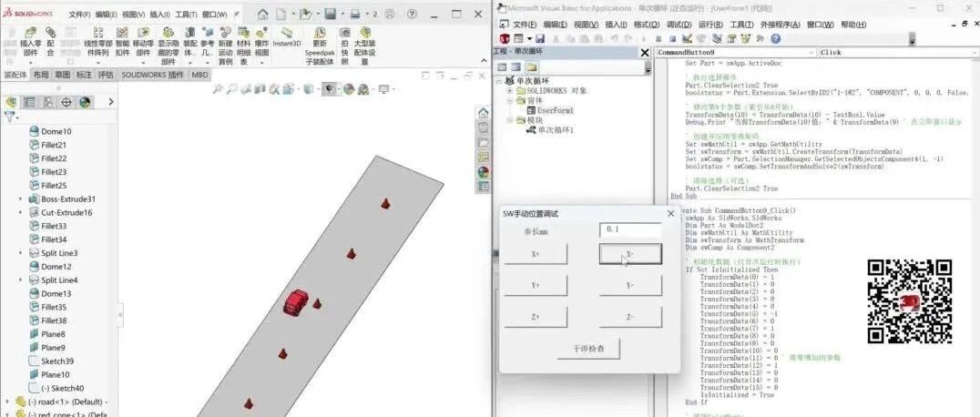Image resolution: width=980 pixels, height=417 pixels.
Task: Click the VBA Design Mode icon
Action: pyautogui.click(x=687, y=39)
